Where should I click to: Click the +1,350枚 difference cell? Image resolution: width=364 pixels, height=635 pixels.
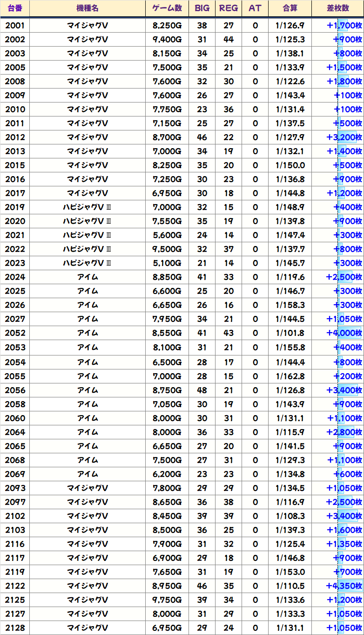(x=338, y=544)
